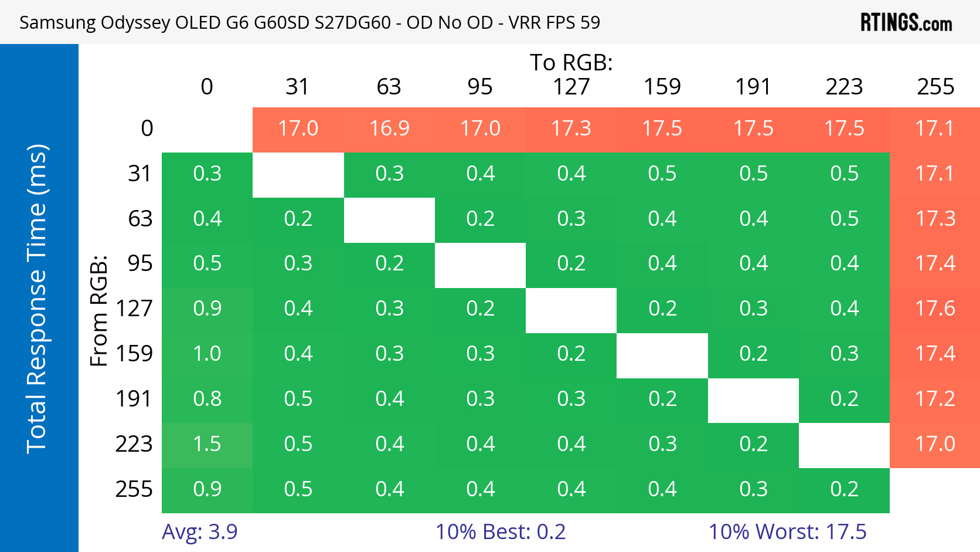Select the red 17.2 cell
Viewport: 980px width, 552px height.
[x=935, y=399]
